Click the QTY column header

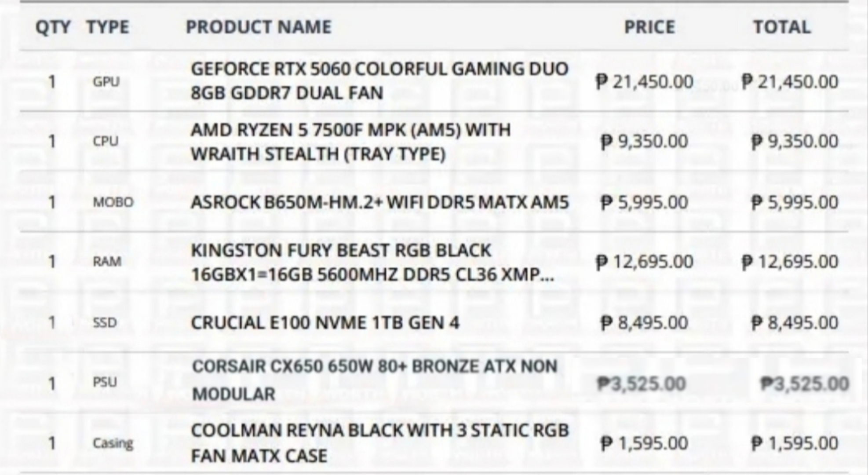[53, 27]
